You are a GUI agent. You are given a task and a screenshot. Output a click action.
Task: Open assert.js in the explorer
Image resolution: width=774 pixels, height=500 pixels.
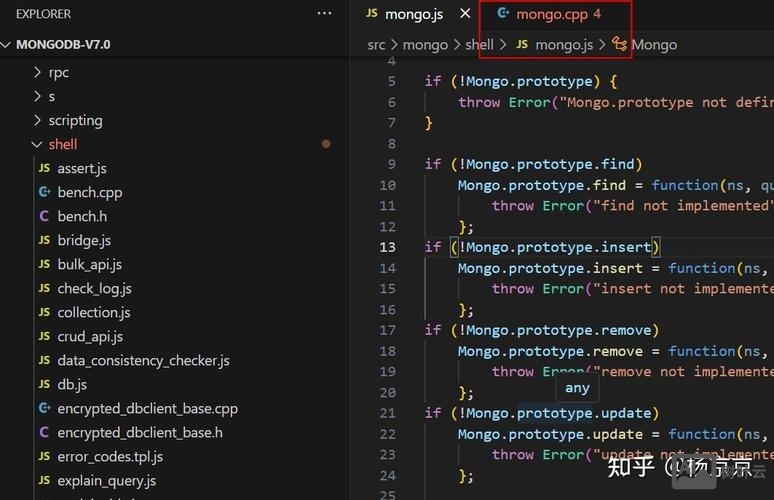[x=82, y=169]
